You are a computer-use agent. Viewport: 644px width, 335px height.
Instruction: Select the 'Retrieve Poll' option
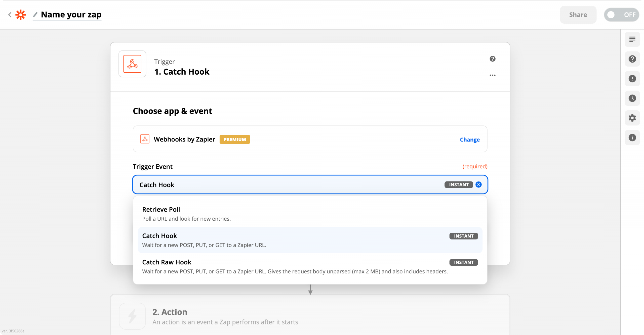coord(310,214)
